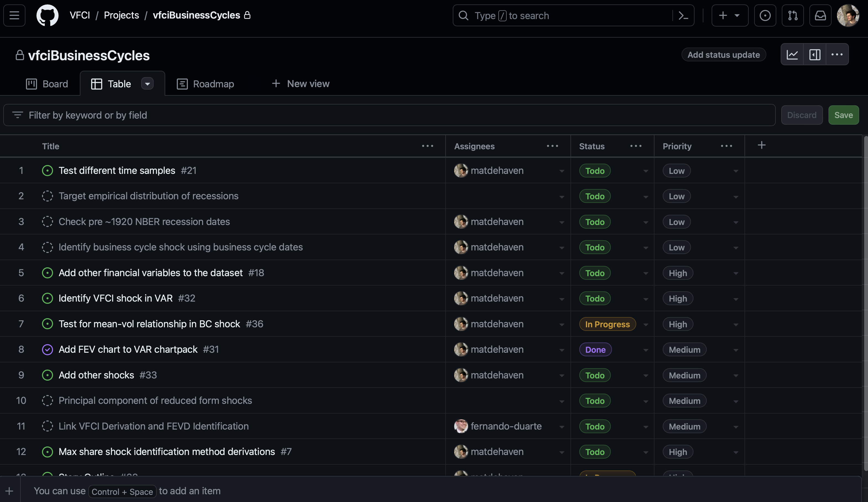868x502 pixels.
Task: Click Add status update button
Action: 723,55
